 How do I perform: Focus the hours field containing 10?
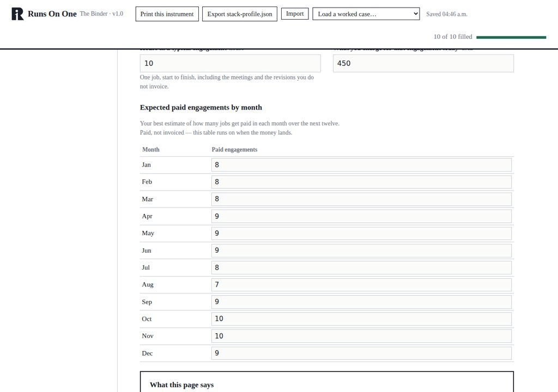231,63
